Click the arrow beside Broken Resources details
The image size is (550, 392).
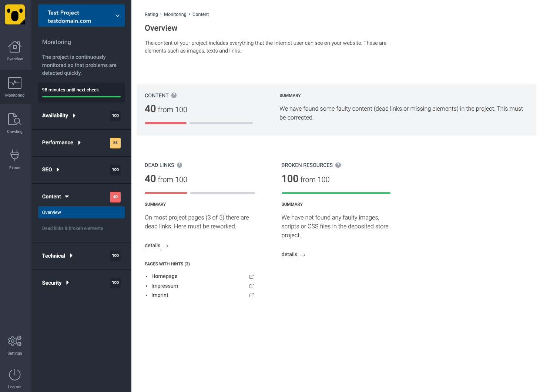(303, 255)
